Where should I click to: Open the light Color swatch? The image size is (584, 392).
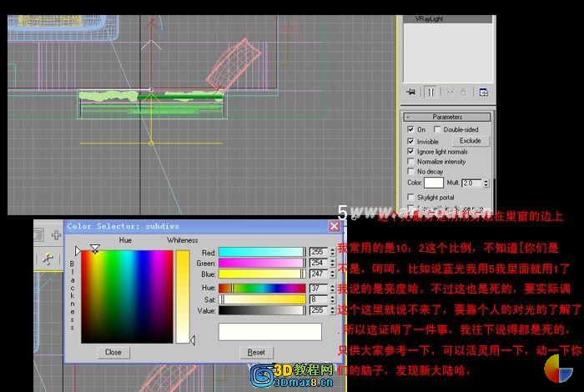pos(434,183)
